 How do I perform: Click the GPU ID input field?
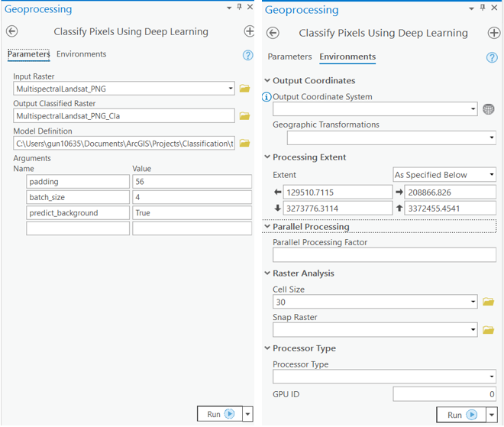coord(444,394)
